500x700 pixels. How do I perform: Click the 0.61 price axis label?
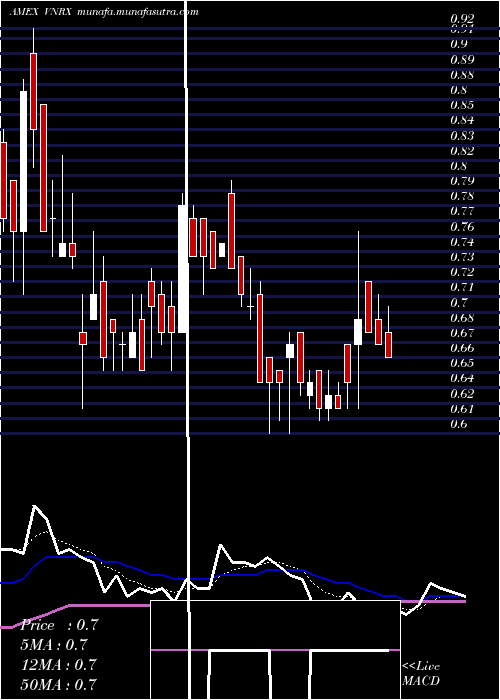(462, 409)
